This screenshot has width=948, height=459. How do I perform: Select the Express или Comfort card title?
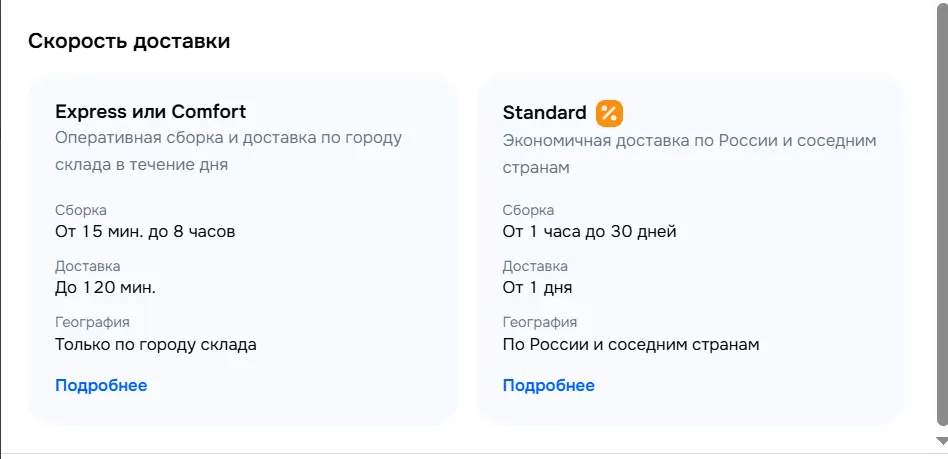[150, 111]
